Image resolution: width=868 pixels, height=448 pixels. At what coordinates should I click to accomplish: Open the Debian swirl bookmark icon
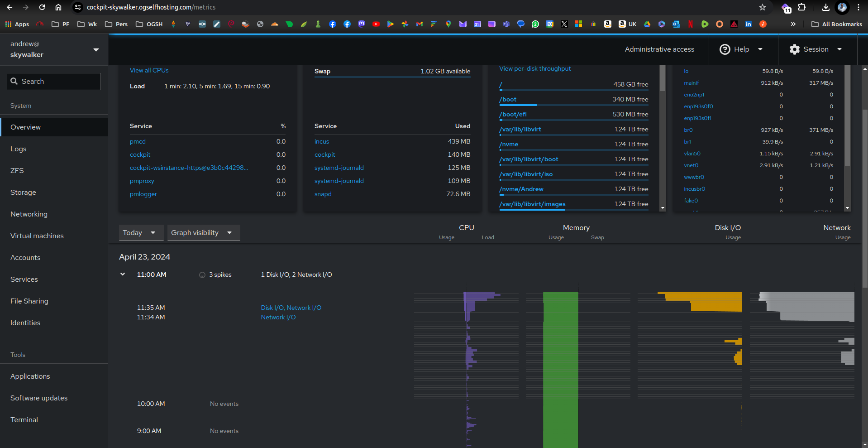coord(231,24)
